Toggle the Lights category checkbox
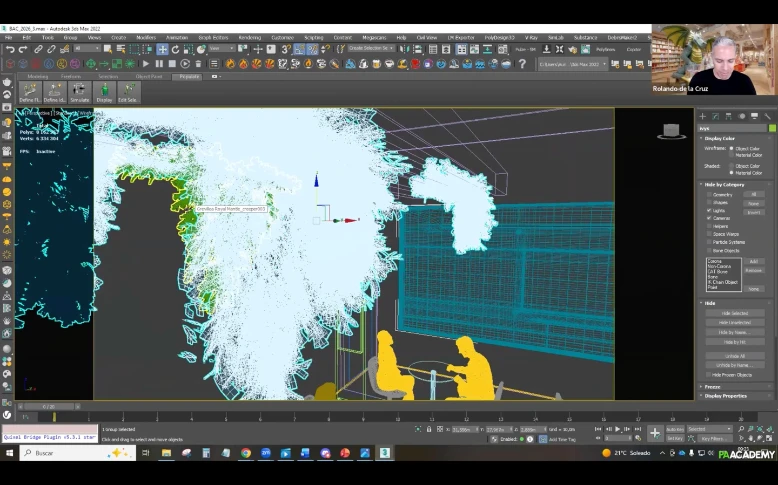 (x=709, y=211)
